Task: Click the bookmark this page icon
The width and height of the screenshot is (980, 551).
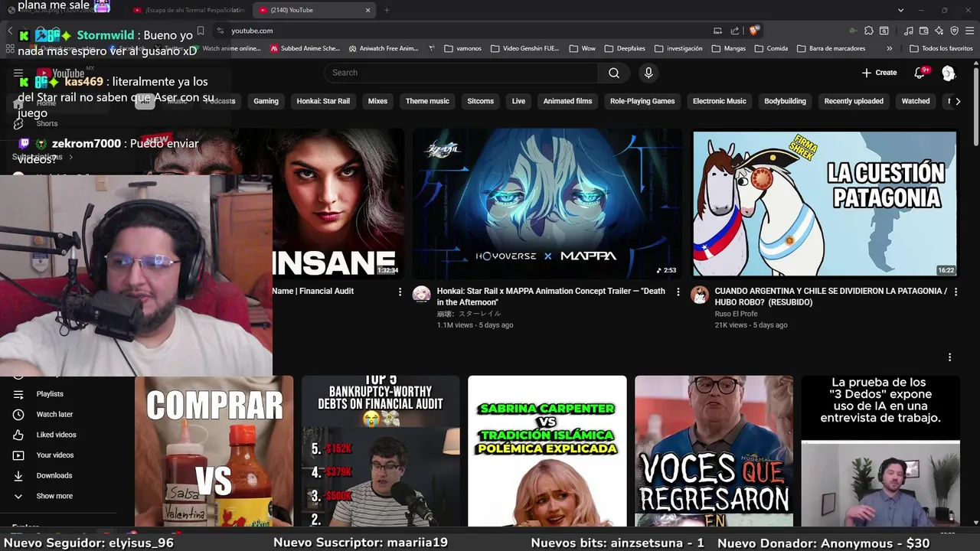Action: [x=201, y=31]
